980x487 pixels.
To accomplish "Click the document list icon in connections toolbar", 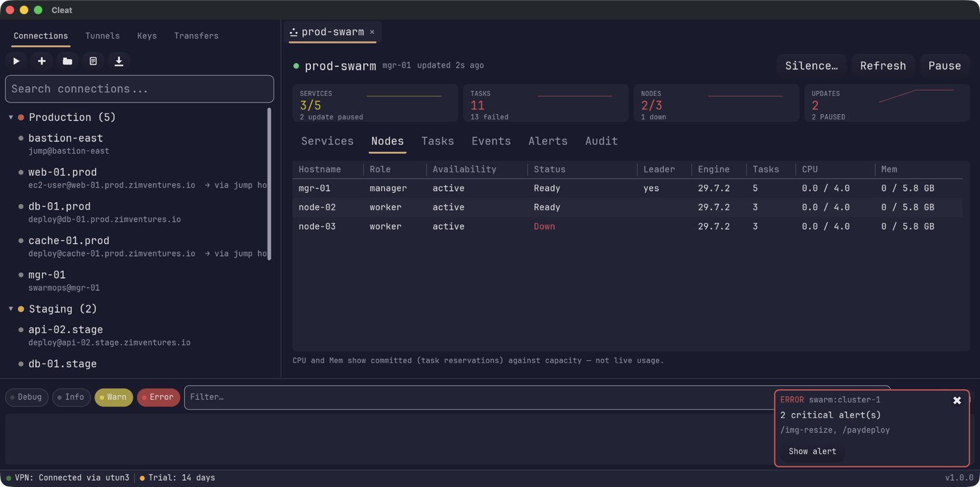I will pos(93,61).
